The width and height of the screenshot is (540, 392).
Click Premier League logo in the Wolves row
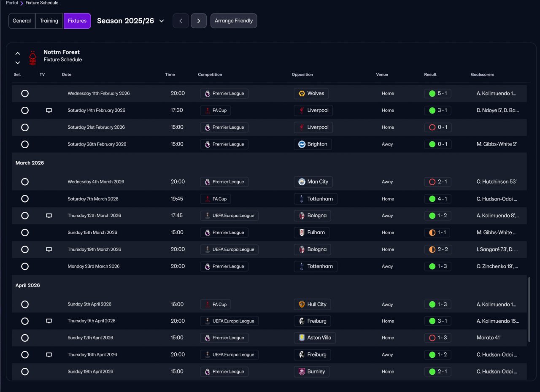(x=207, y=94)
